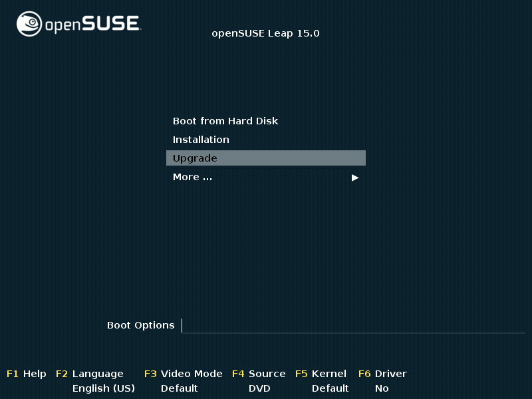Choose the Installation boot entry
This screenshot has height=399, width=532.
pyautogui.click(x=201, y=140)
